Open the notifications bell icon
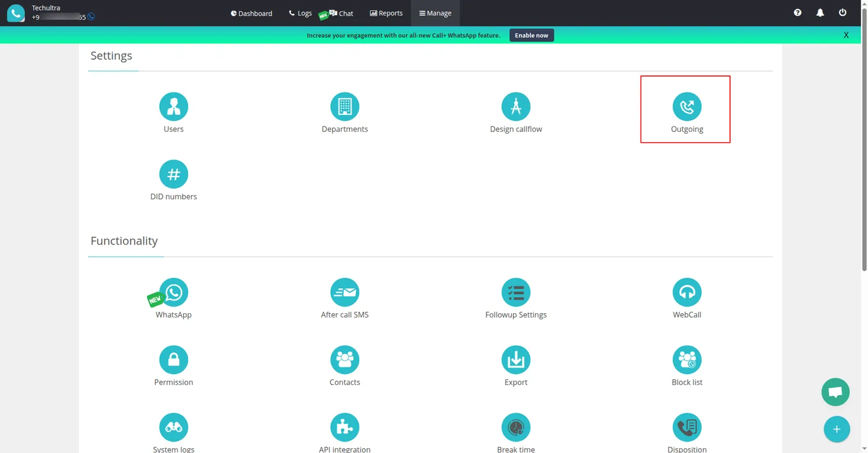Viewport: 868px width, 453px height. 820,13
